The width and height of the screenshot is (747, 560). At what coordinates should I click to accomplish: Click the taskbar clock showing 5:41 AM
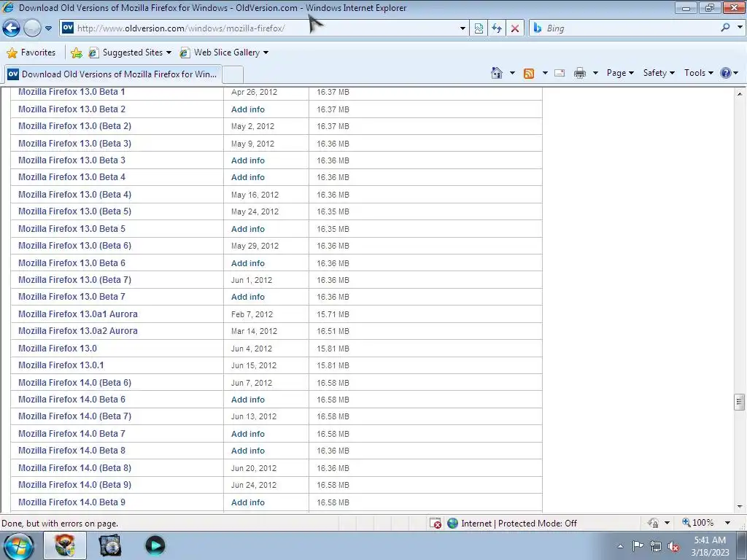pyautogui.click(x=710, y=546)
